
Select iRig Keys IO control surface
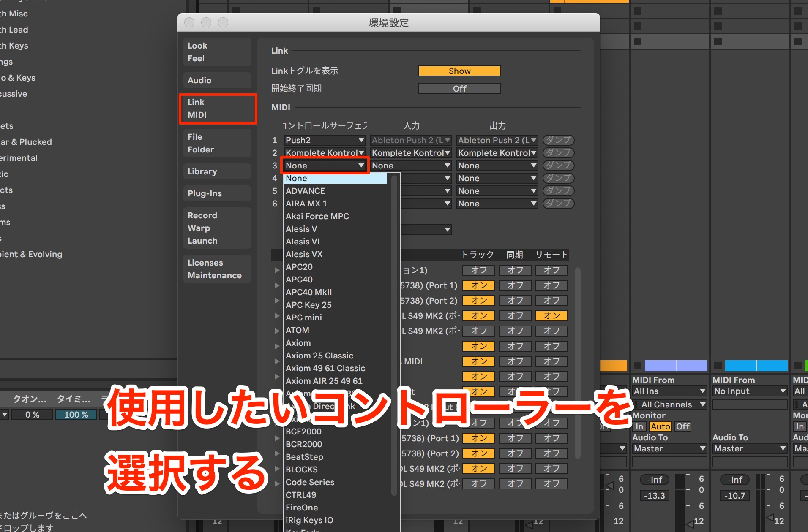tap(336, 520)
